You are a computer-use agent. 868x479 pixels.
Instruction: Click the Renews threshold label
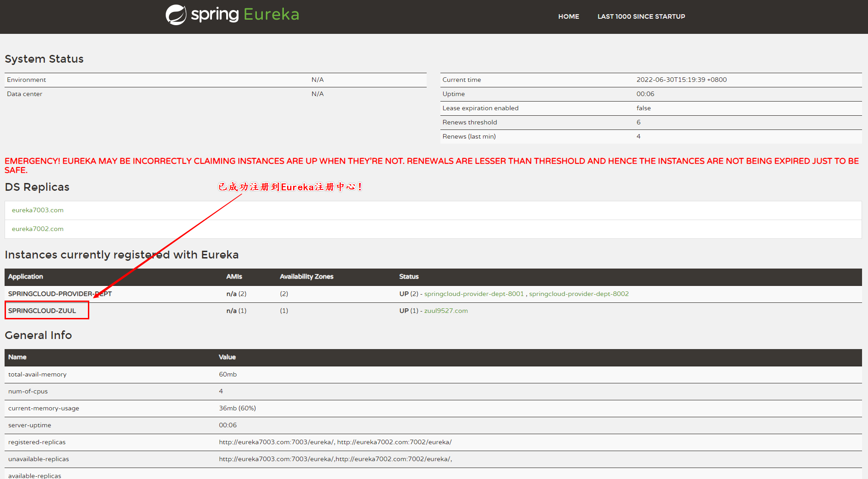(470, 122)
